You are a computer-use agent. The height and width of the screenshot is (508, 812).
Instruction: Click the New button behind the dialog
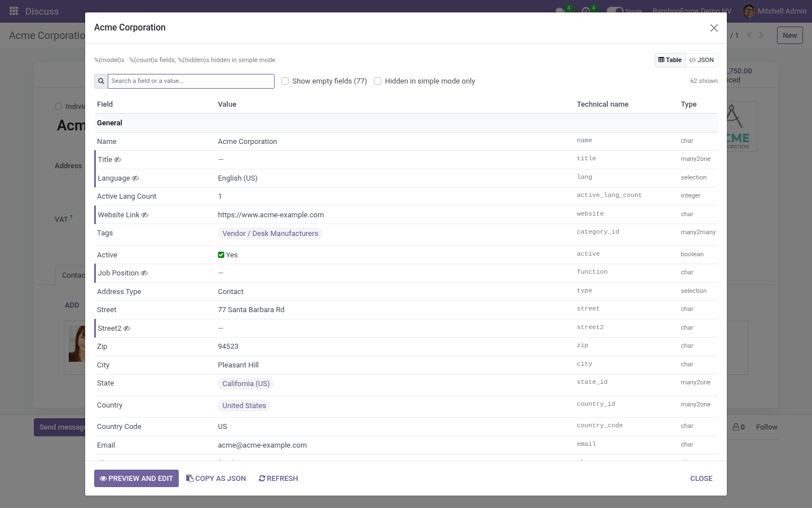tap(789, 35)
